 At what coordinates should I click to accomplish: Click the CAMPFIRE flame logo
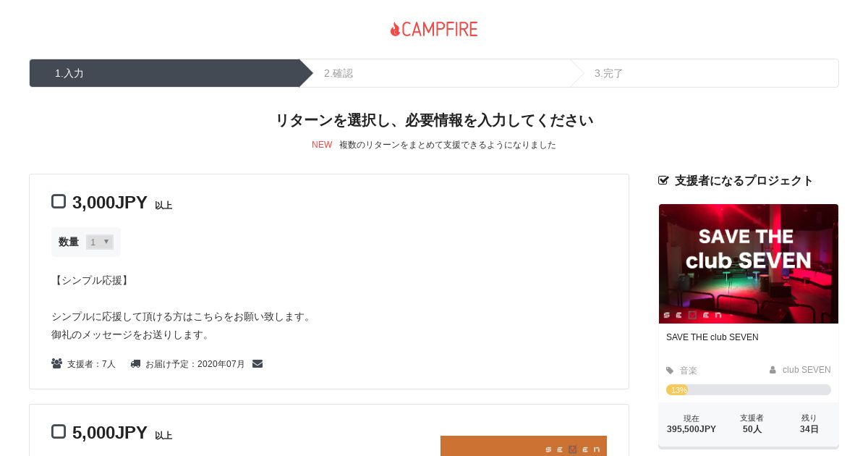click(434, 29)
